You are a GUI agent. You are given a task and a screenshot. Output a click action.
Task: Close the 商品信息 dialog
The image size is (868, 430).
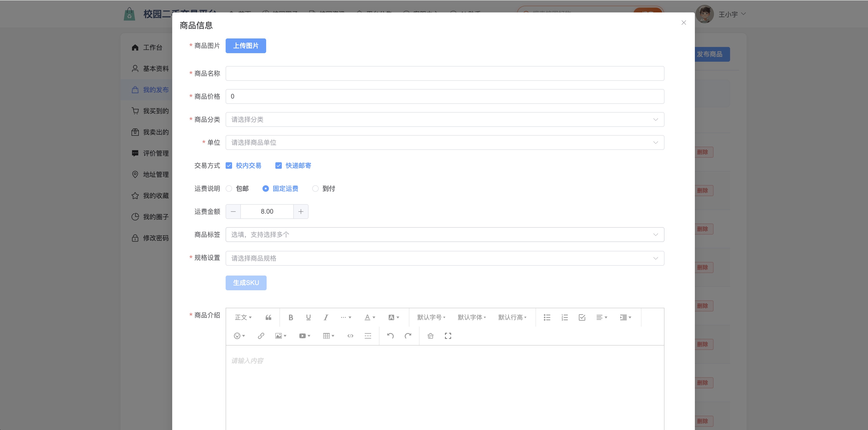coord(684,23)
